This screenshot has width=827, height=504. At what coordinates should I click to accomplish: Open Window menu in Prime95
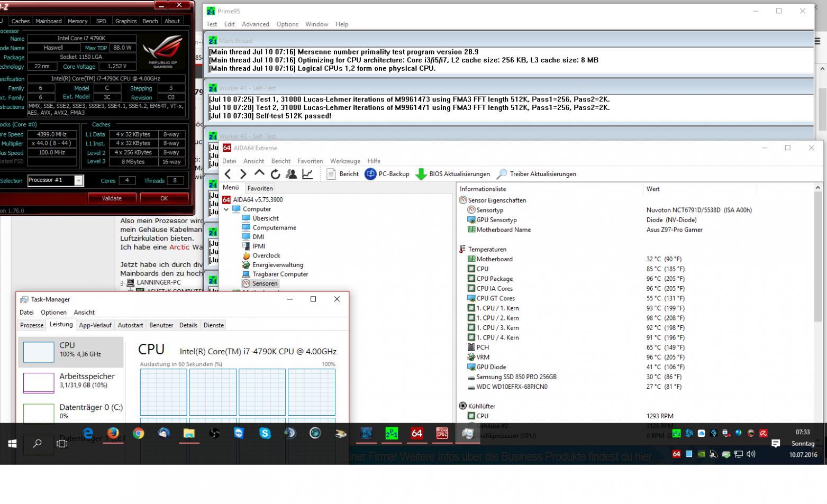[x=316, y=24]
